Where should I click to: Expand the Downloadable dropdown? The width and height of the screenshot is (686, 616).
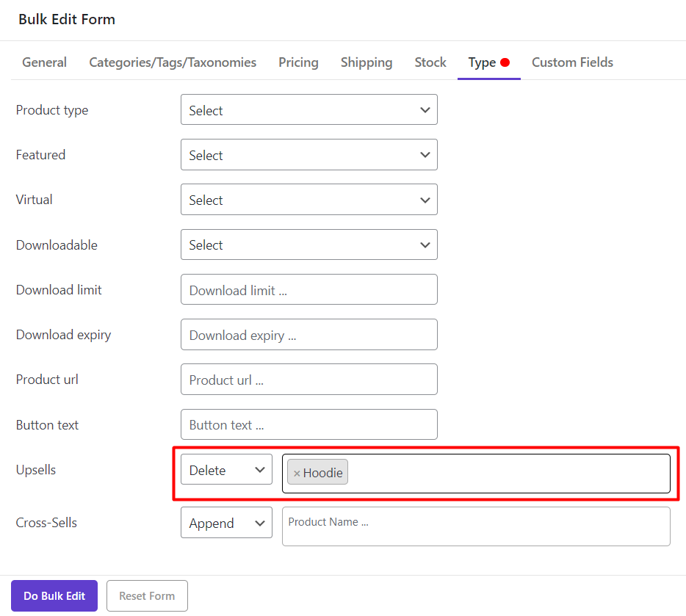[x=308, y=244]
